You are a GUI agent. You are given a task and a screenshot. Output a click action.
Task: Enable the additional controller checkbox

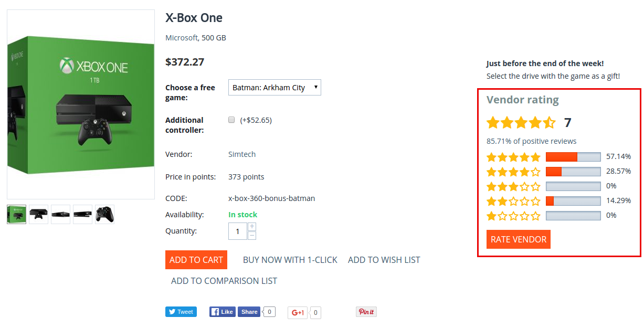click(x=231, y=120)
